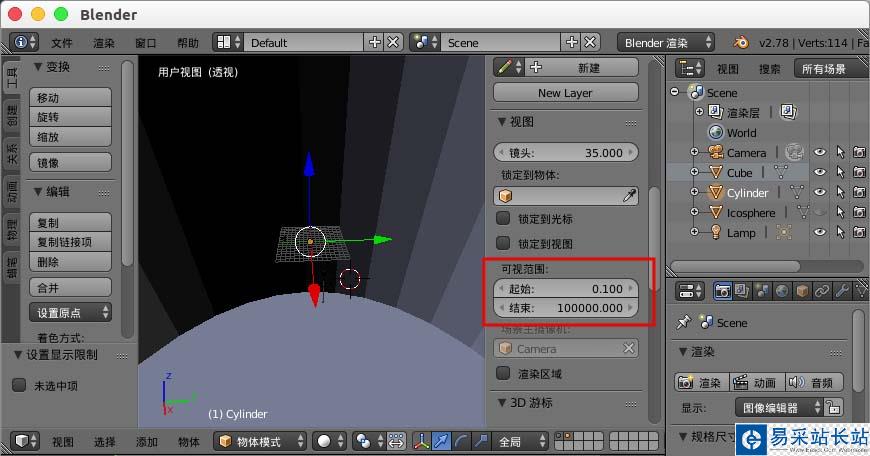Image resolution: width=870 pixels, height=456 pixels.
Task: Collapse the 3D 游标 panel header
Action: (x=524, y=402)
